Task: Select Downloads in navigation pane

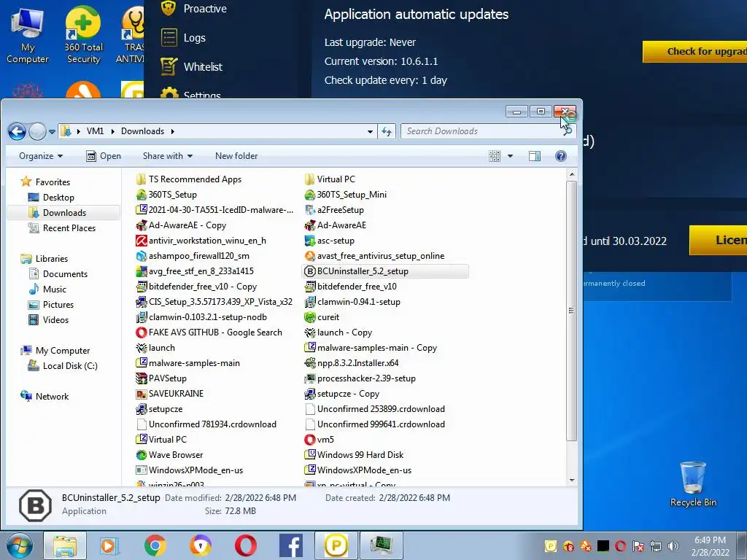Action: [x=64, y=213]
